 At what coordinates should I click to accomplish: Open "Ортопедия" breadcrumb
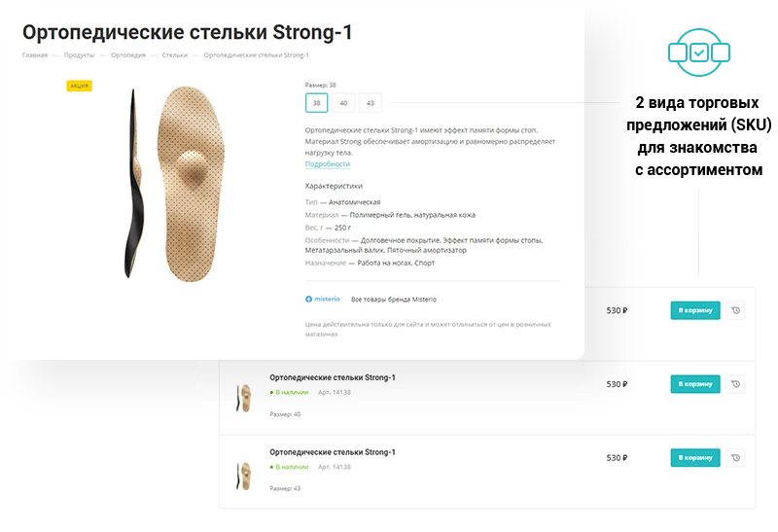pos(128,55)
